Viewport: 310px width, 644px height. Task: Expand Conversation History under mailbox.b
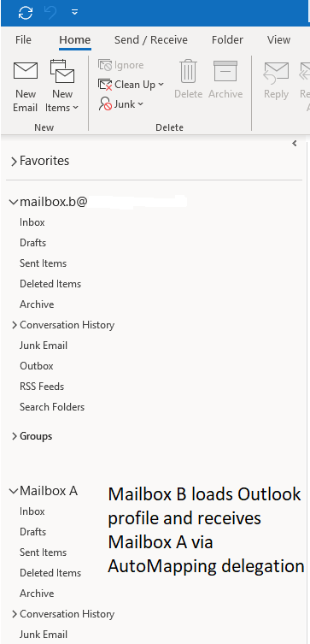[x=15, y=325]
